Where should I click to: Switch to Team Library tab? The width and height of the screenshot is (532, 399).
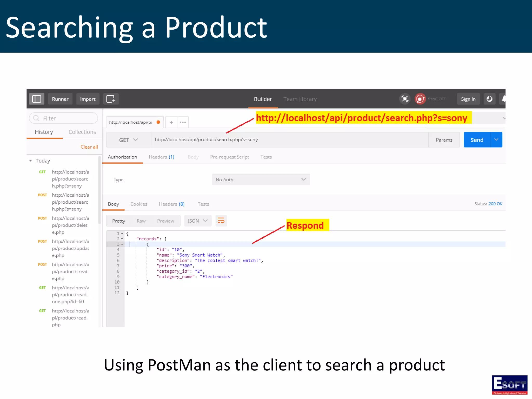coord(300,99)
